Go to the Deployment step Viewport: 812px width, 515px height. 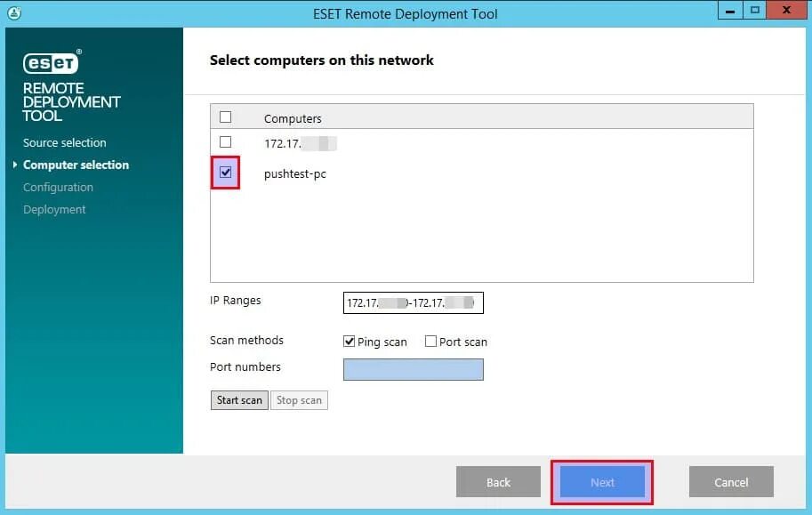(54, 209)
